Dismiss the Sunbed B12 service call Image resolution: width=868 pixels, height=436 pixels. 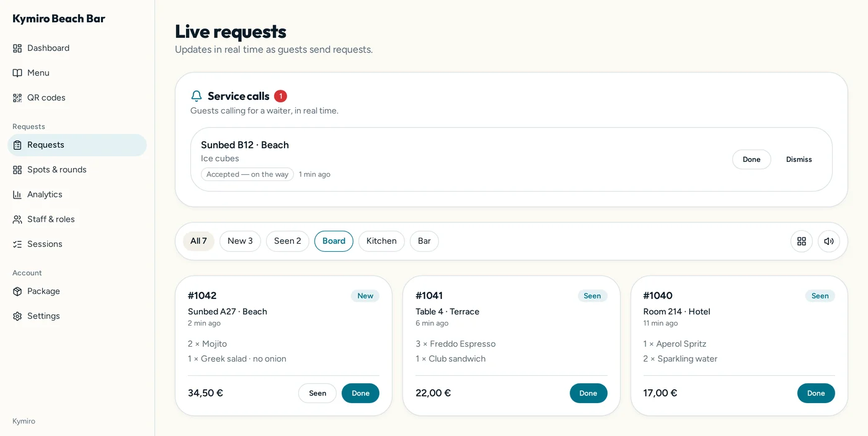click(799, 159)
